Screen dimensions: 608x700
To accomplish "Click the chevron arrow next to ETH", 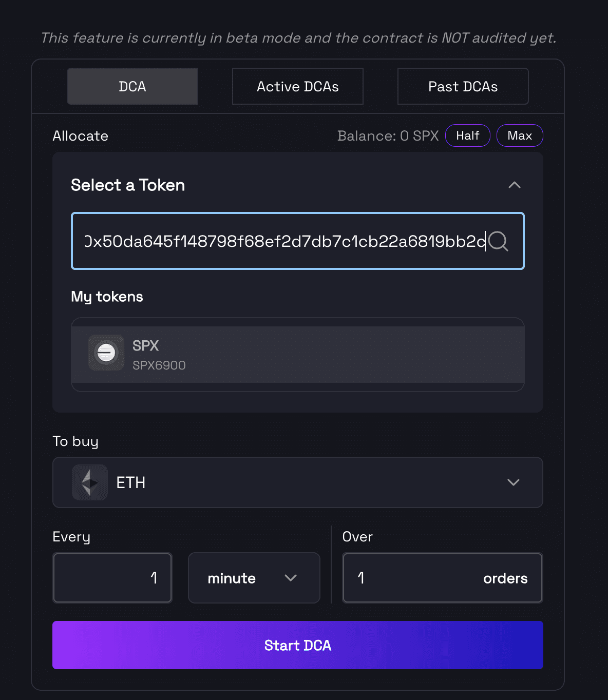I will click(512, 482).
